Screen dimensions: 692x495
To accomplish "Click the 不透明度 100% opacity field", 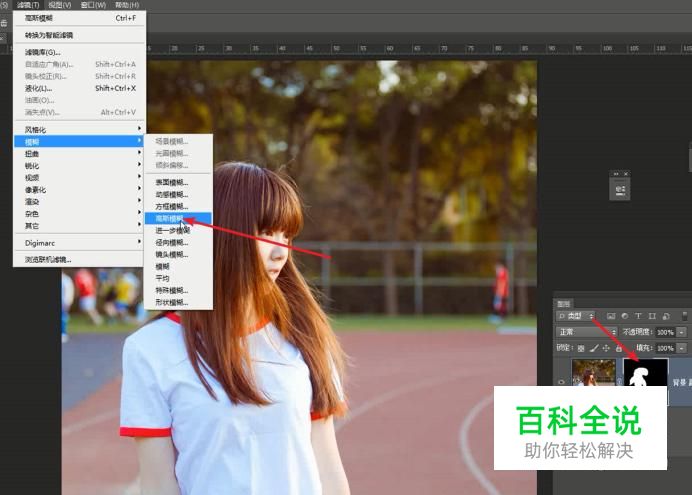I will (665, 332).
